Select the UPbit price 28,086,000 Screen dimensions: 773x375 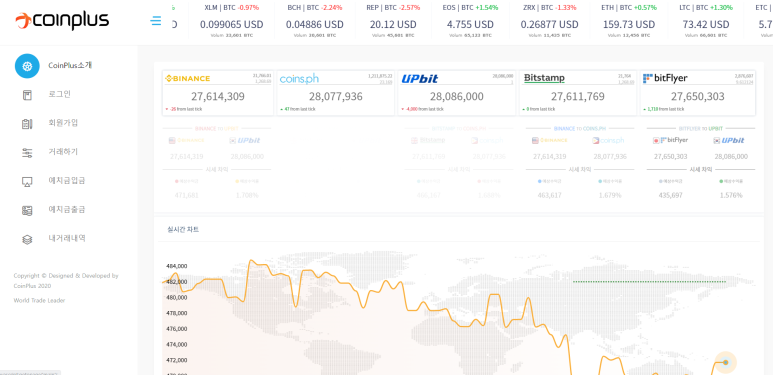coord(457,97)
